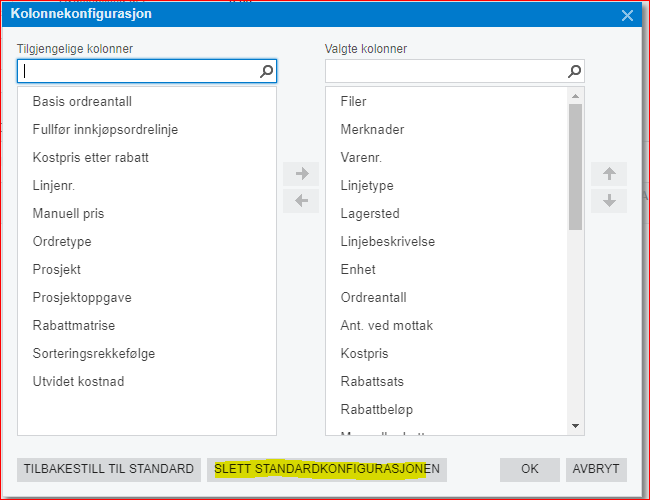The height and width of the screenshot is (500, 650).
Task: Click the move-left arrow to remove column
Action: (301, 200)
